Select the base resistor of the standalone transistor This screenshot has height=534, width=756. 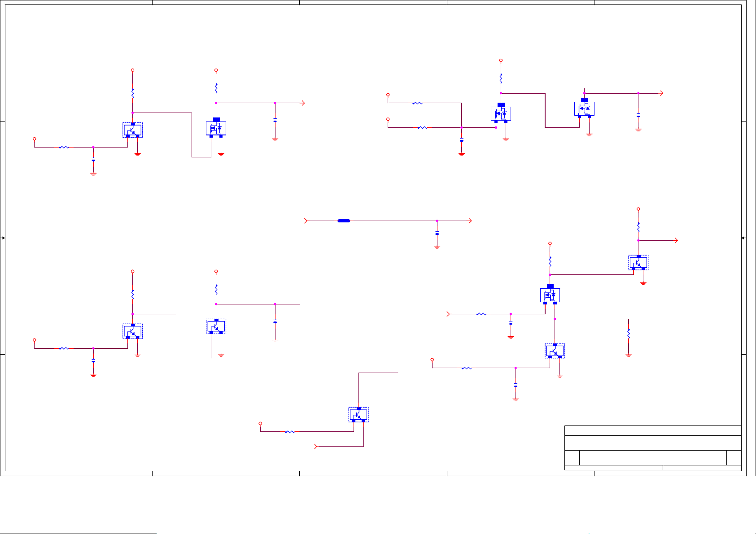pos(290,432)
